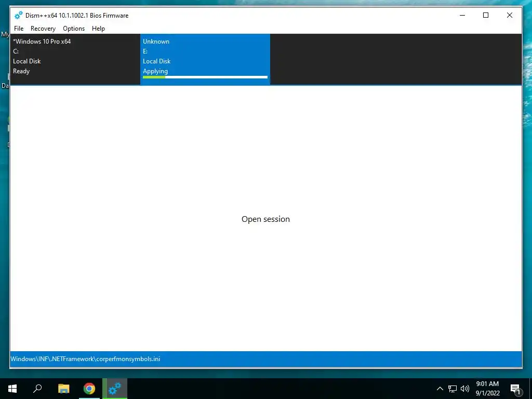Click the corperfmonsymbols.ini status bar path

(x=85, y=359)
